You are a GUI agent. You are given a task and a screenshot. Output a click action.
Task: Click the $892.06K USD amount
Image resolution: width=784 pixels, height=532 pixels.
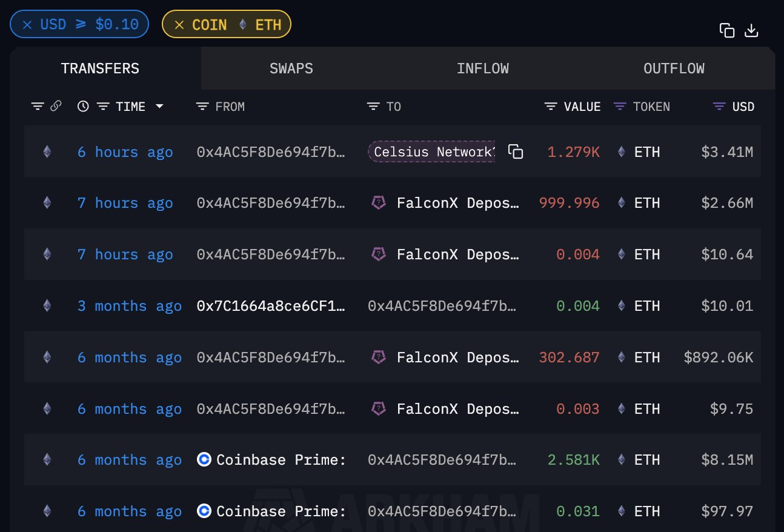point(719,357)
